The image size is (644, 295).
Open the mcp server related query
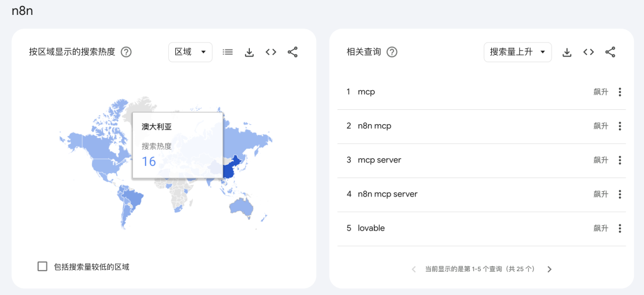[379, 161]
